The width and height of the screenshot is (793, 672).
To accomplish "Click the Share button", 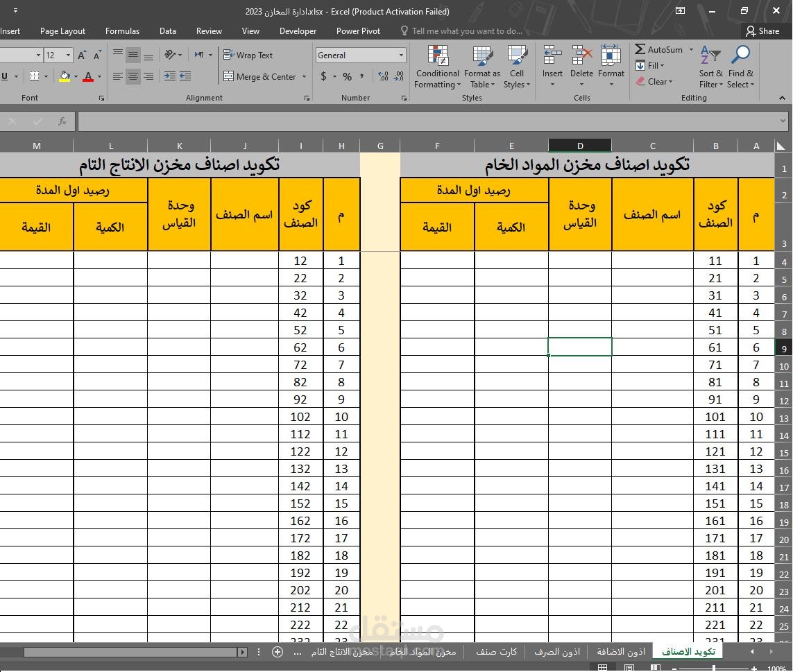I will click(762, 31).
